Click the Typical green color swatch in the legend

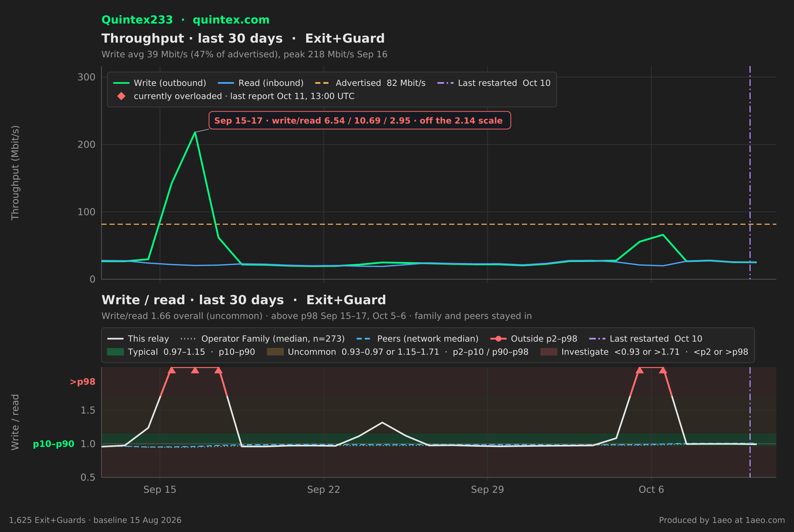tap(115, 352)
